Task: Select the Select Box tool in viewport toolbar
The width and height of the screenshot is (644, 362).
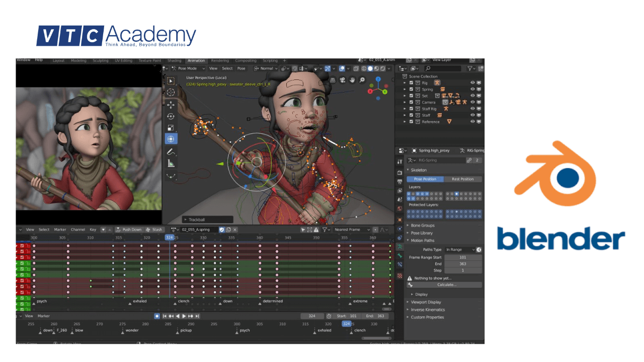Action: (x=171, y=81)
